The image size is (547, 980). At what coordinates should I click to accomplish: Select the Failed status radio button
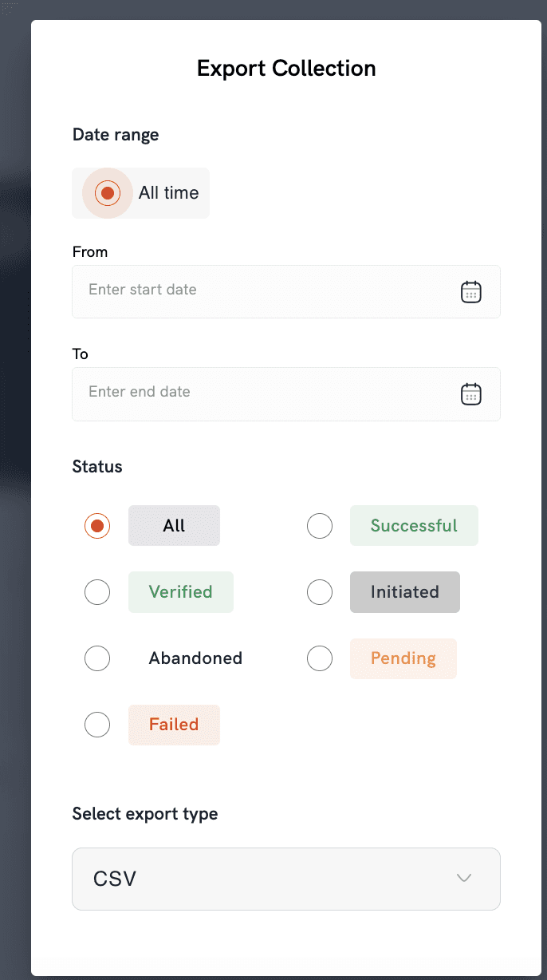pyautogui.click(x=97, y=725)
